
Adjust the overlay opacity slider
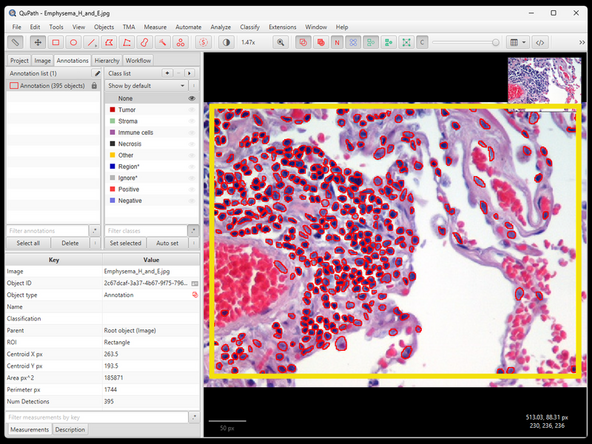tap(466, 43)
